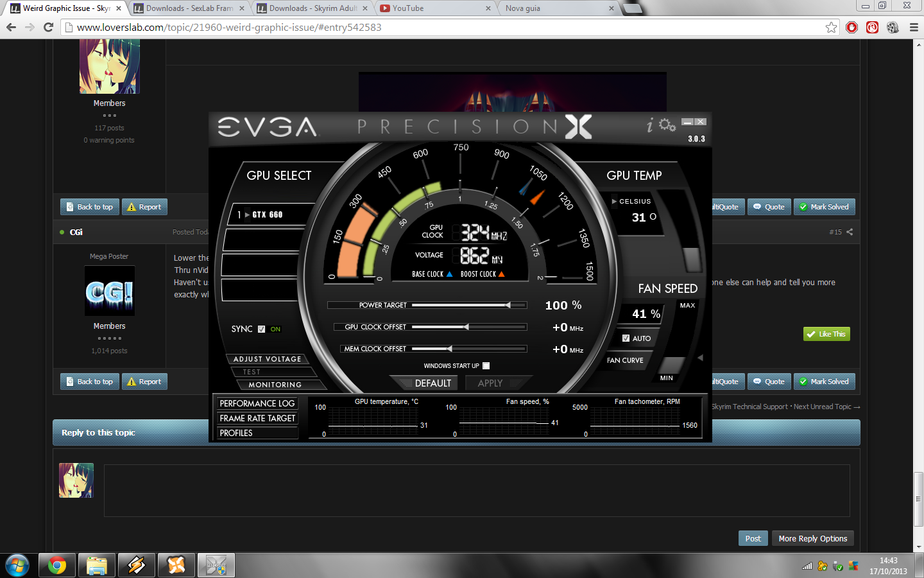Toggle the SYNC checkbox
The image size is (924, 578).
pos(261,329)
